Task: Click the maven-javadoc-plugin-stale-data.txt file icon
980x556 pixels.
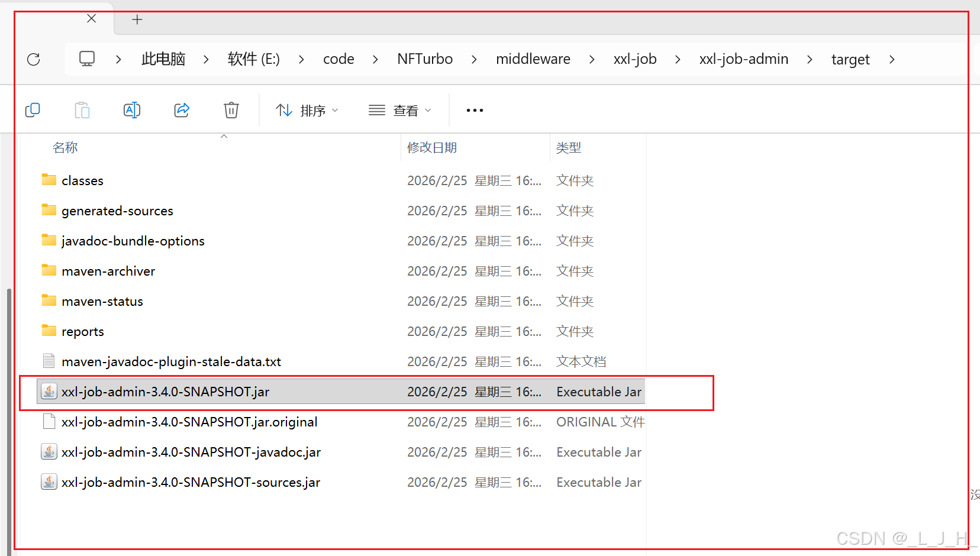Action: [x=49, y=361]
